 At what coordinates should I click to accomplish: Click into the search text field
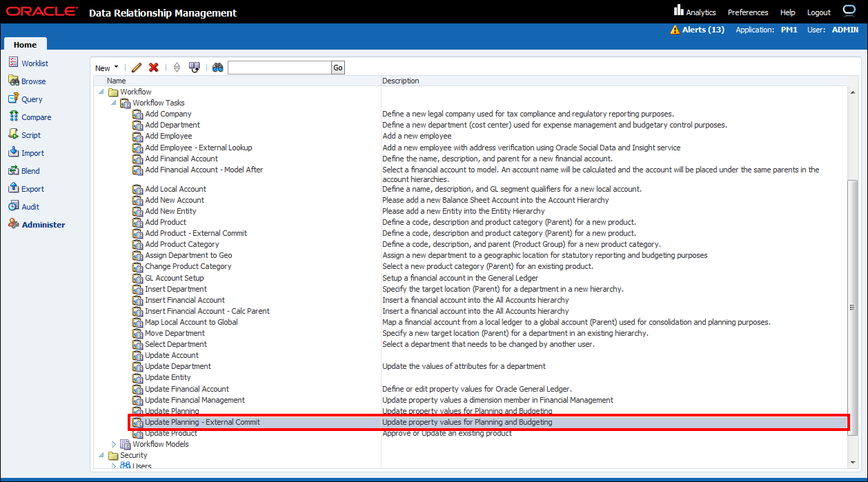279,68
